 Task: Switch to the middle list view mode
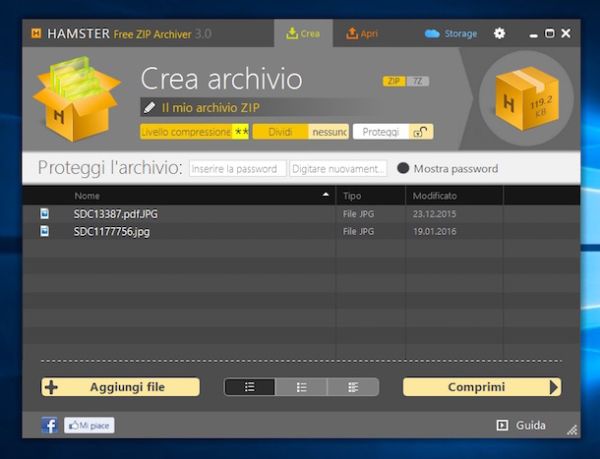point(302,387)
